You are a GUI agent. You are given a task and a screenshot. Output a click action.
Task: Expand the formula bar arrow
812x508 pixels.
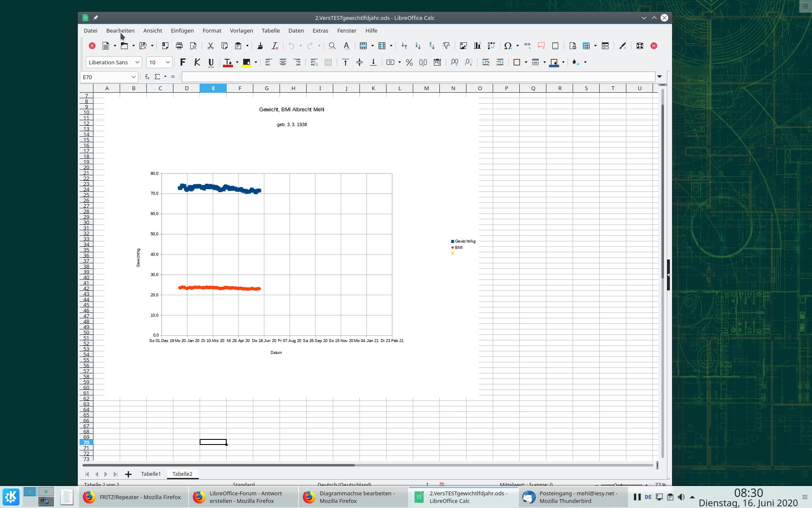click(659, 77)
